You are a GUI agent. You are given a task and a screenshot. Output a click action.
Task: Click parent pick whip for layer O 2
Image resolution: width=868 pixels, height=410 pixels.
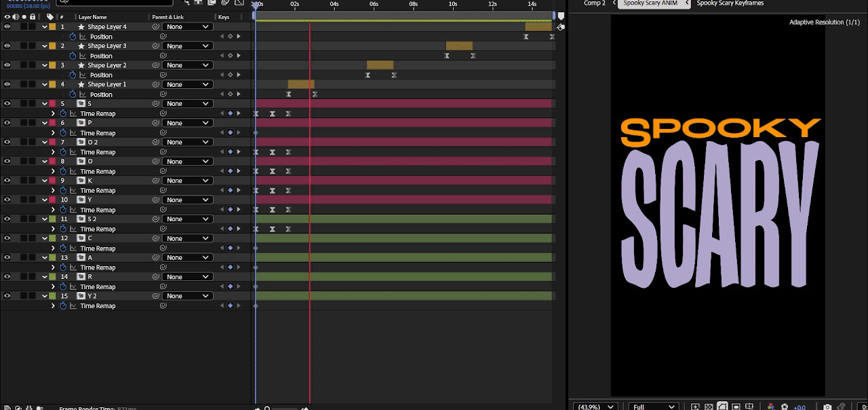[156, 143]
